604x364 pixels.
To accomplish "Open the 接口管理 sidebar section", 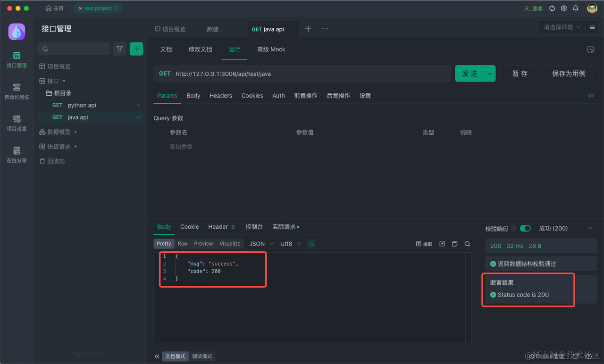I will [x=17, y=60].
